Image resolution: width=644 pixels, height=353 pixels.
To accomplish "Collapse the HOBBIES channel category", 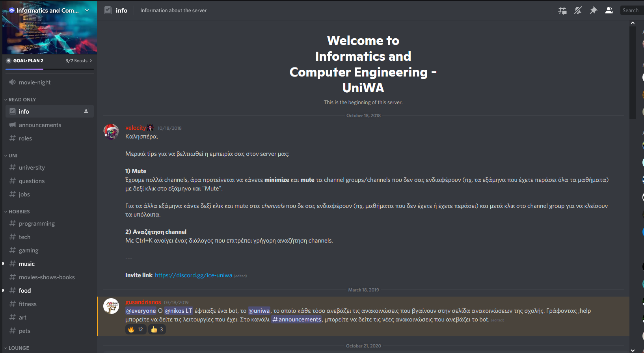I will tap(19, 212).
